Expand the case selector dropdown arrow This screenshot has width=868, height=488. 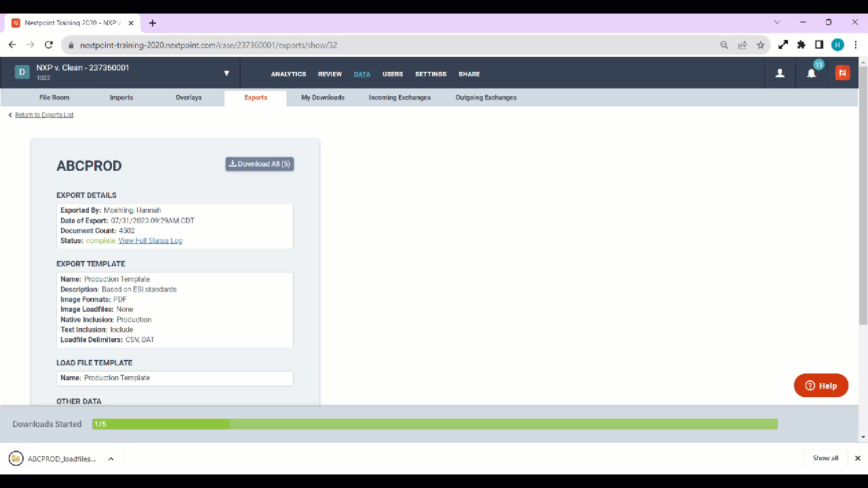(226, 73)
